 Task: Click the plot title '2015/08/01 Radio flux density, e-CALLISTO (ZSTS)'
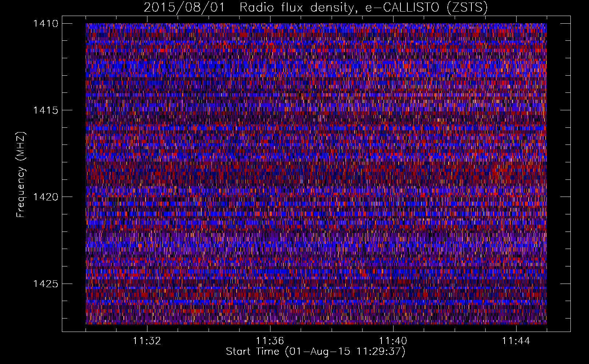click(316, 8)
